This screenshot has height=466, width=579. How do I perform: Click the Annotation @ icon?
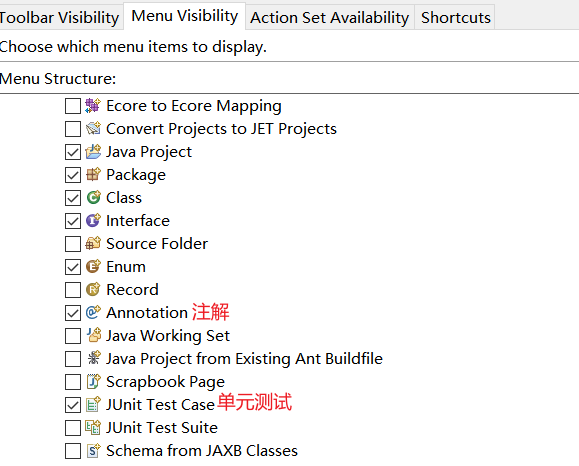[93, 312]
